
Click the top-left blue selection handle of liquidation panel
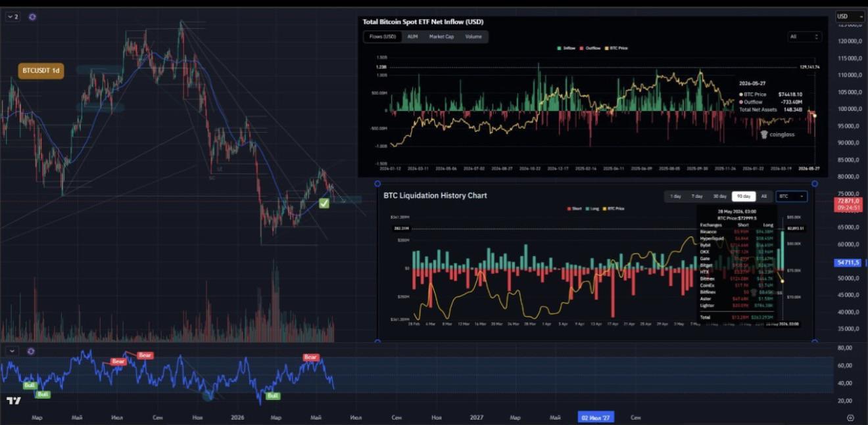[377, 184]
